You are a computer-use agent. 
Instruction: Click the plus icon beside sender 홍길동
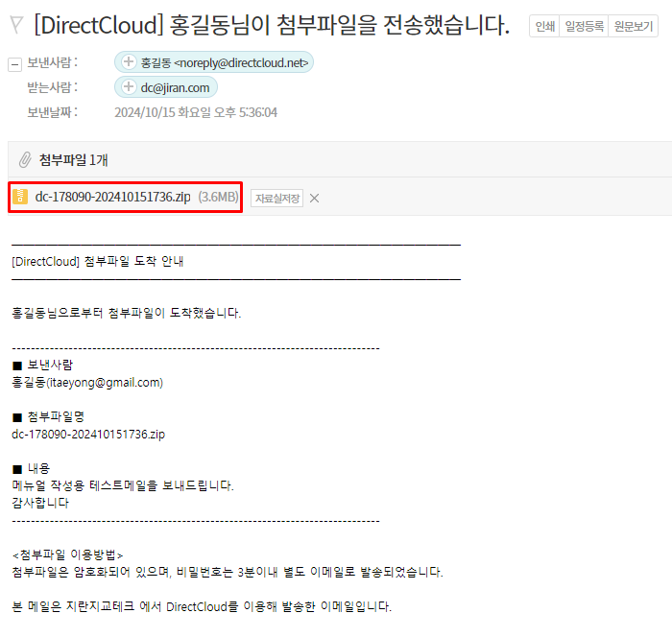(x=128, y=63)
